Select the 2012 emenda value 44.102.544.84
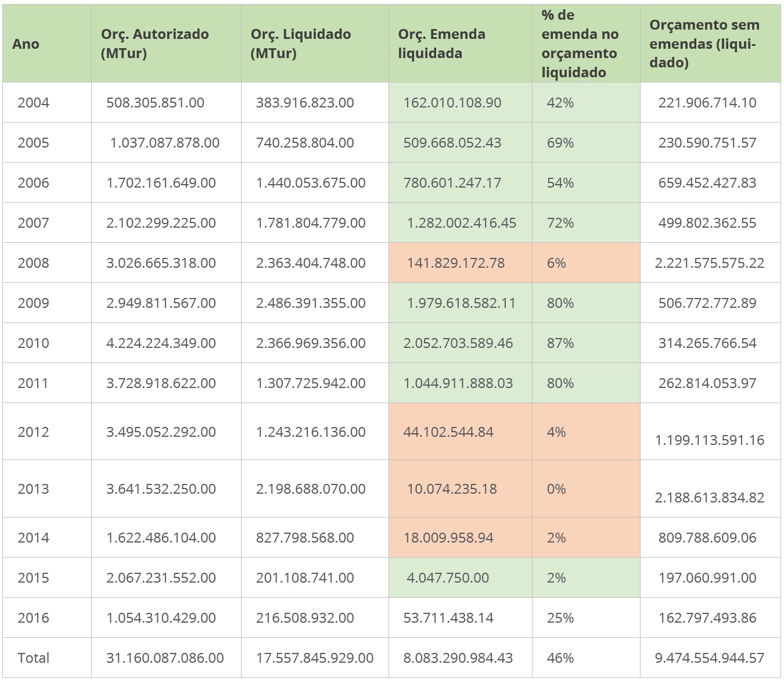This screenshot has width=784, height=686. point(448,432)
